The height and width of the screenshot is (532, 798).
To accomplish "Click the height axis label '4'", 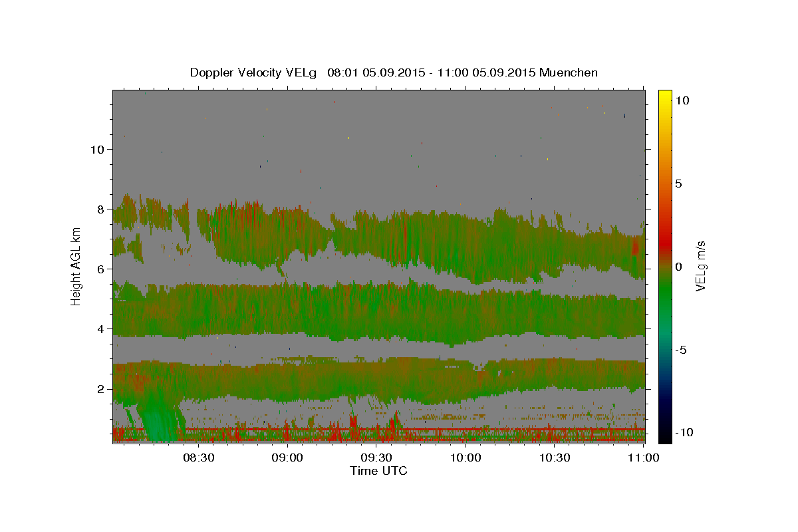I will click(x=100, y=329).
